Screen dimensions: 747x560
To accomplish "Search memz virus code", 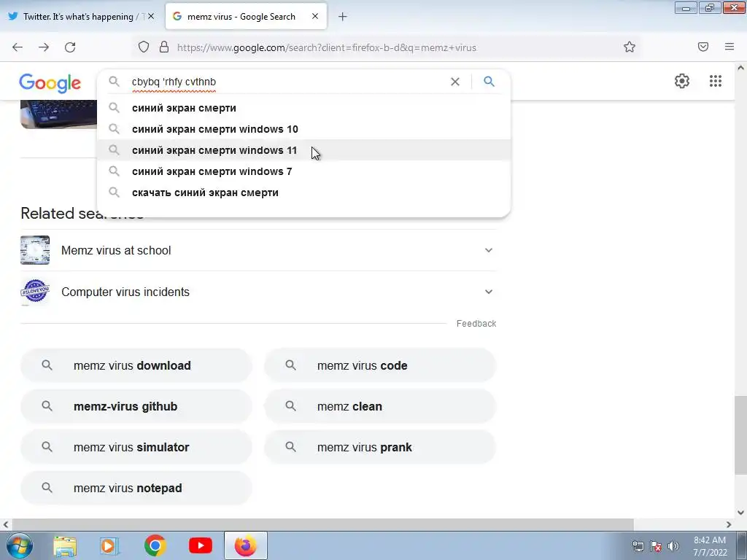I will coord(380,365).
